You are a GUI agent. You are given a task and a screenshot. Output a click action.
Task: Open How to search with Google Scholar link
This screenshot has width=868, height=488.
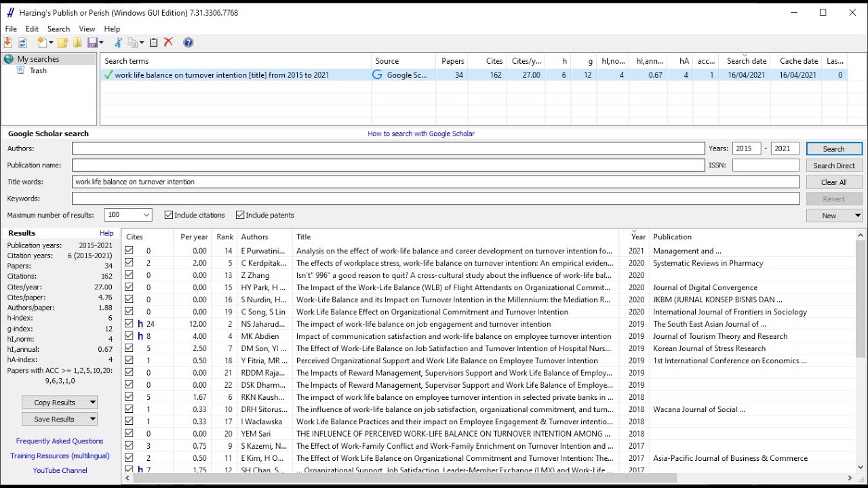pos(421,134)
